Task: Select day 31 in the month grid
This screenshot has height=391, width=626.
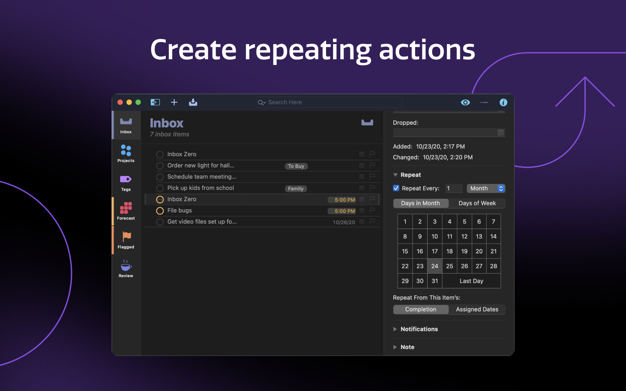Action: pos(434,281)
